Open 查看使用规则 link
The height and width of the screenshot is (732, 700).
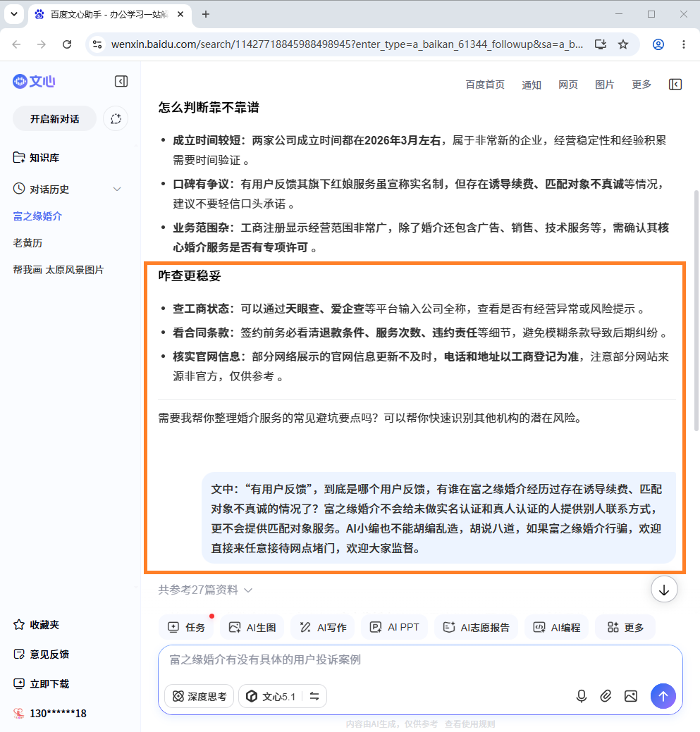click(x=469, y=724)
